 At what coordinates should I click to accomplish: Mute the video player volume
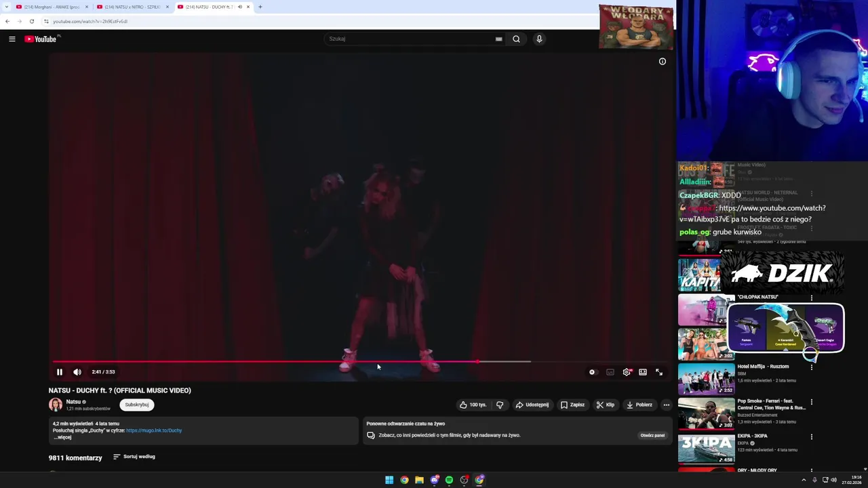[x=77, y=372]
